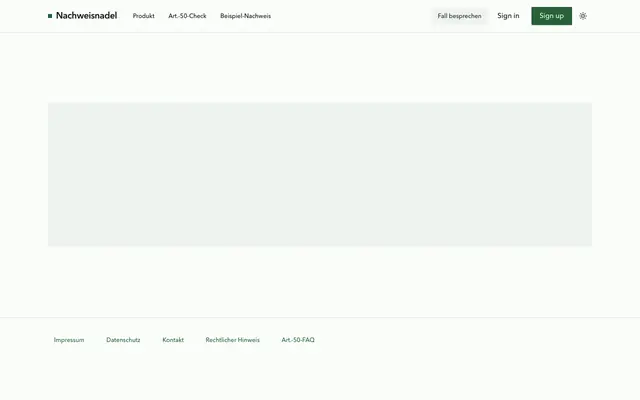Open the Beispiel-Nachweis nav item
The image size is (640, 400).
pyautogui.click(x=245, y=16)
